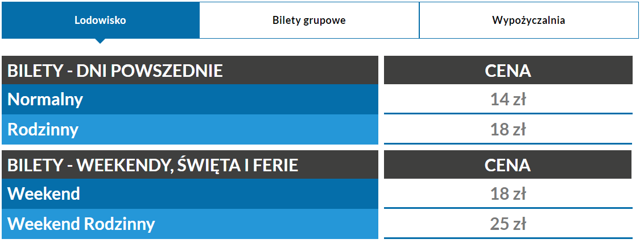Click the blue divider under 14 zł
This screenshot has height=243, width=644.
508,114
